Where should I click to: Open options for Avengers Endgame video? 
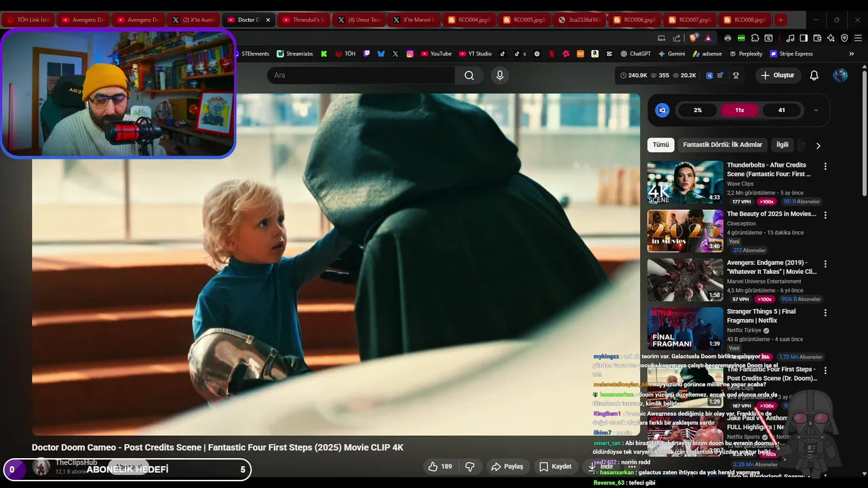tap(825, 264)
